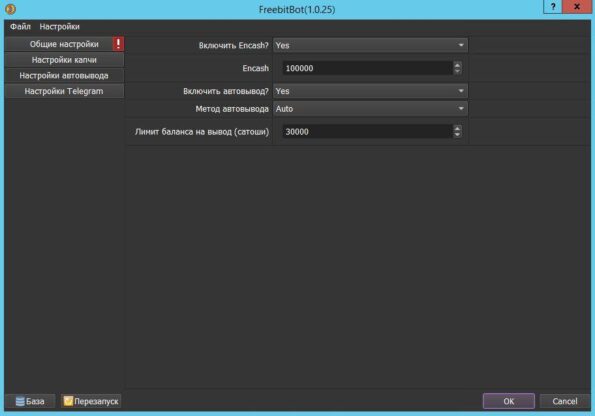Click the FreebitBot app icon in title bar
This screenshot has height=416, width=595.
click(x=10, y=9)
